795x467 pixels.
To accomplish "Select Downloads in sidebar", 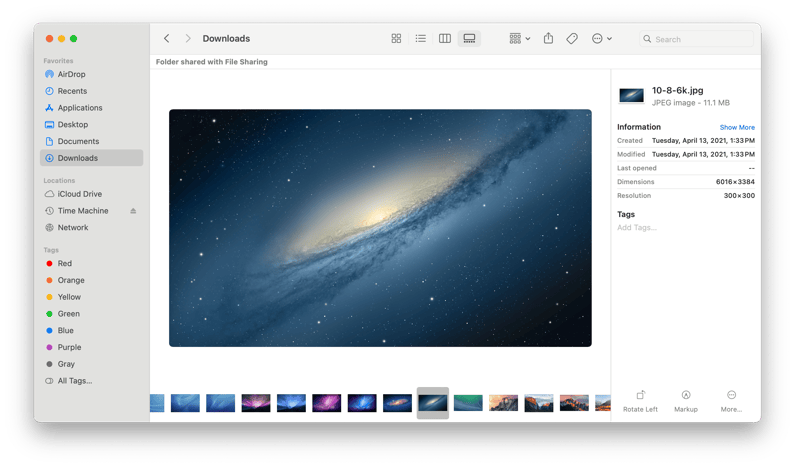I will 91,158.
